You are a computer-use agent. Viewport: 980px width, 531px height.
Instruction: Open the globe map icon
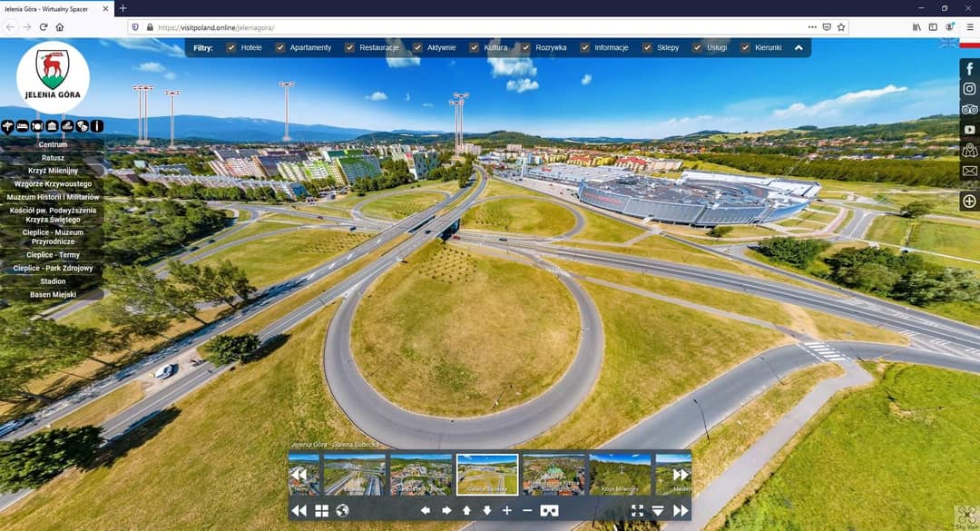[x=342, y=511]
